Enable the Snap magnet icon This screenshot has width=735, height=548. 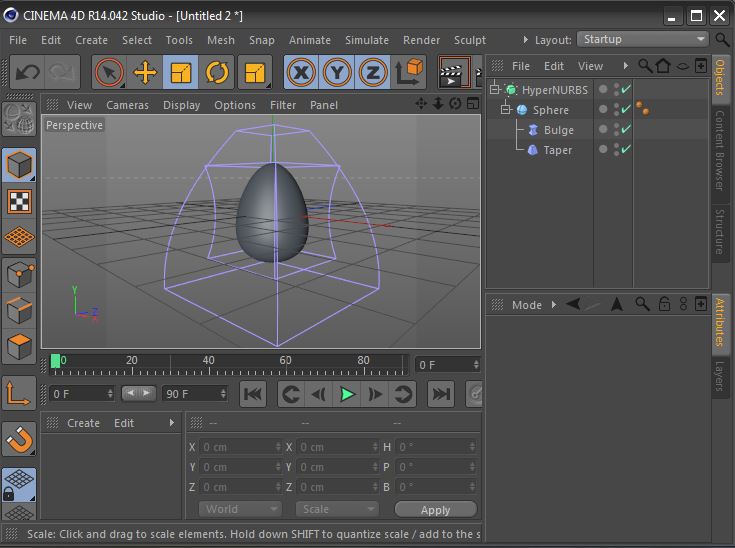click(x=19, y=438)
